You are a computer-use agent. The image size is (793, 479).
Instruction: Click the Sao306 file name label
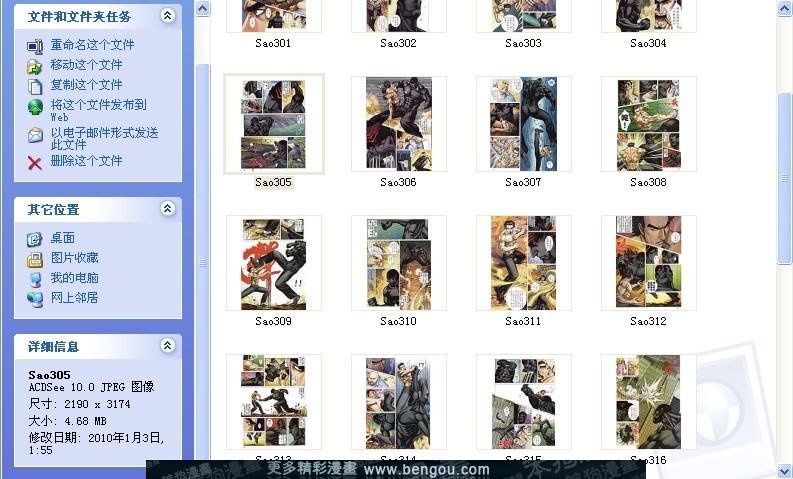399,183
